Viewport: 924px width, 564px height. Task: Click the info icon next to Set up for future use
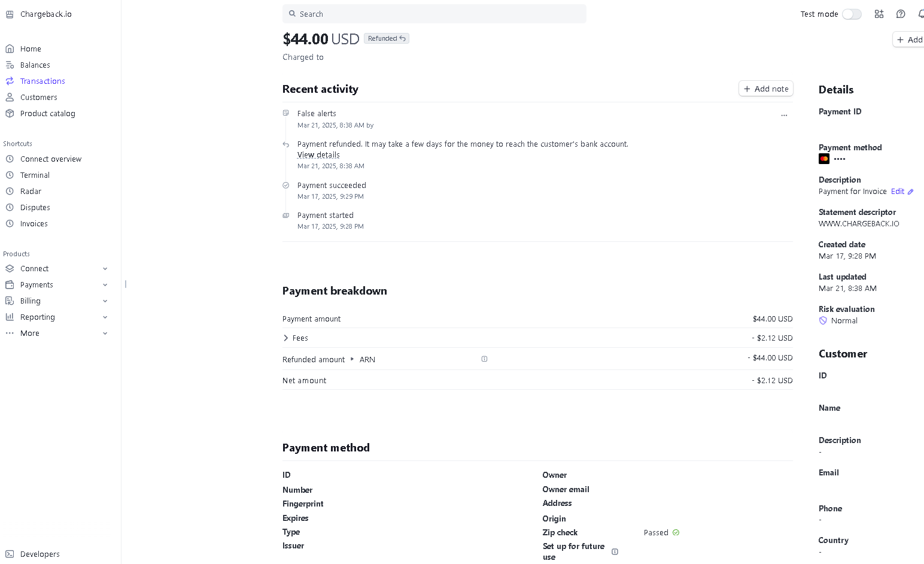coord(615,551)
